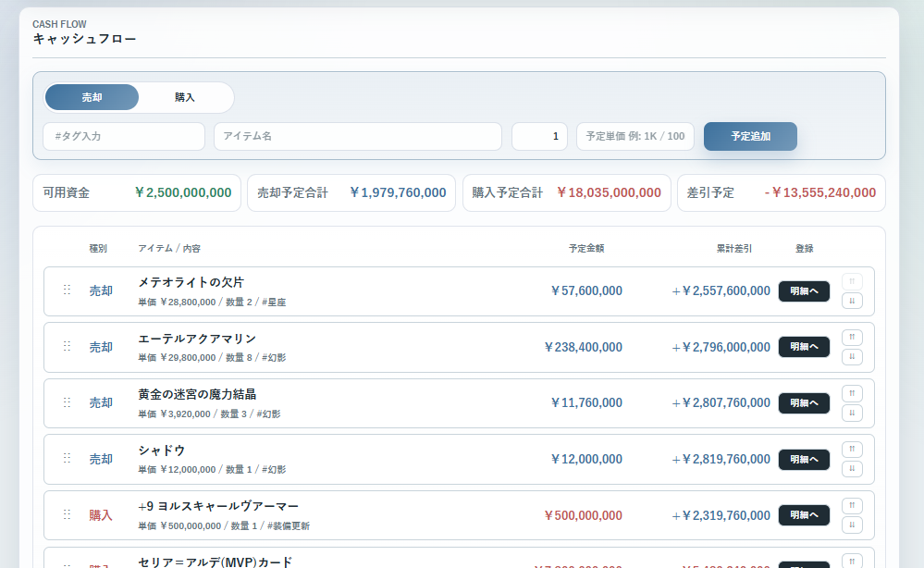This screenshot has height=568, width=924.
Task: Click the quantity field showing 1
Action: [x=540, y=136]
